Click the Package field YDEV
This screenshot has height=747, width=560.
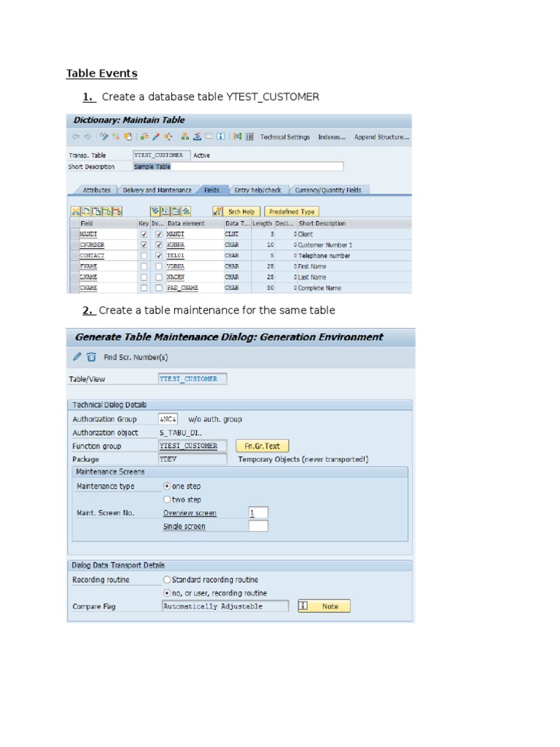click(x=192, y=459)
